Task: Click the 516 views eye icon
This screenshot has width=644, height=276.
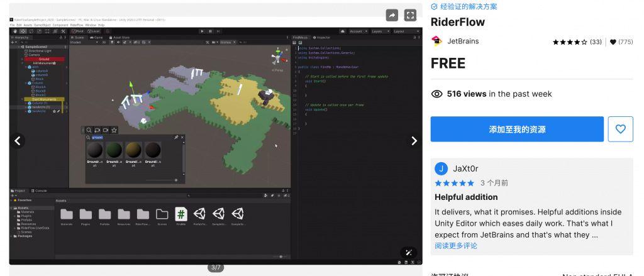Action: [436, 94]
